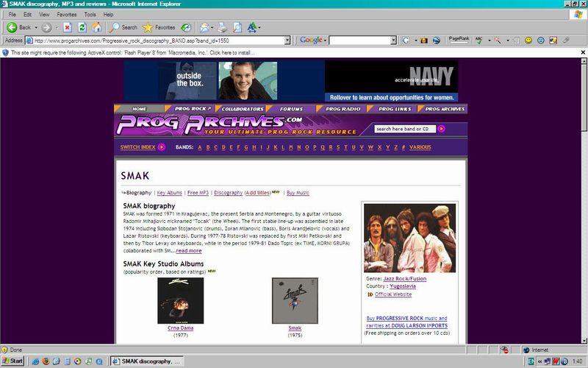
Task: Click the ABC spell check icon
Action: click(x=479, y=40)
